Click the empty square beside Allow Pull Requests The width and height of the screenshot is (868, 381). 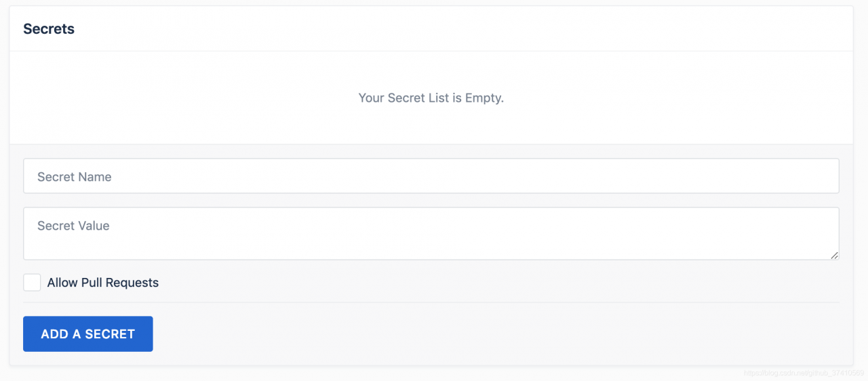coord(32,283)
